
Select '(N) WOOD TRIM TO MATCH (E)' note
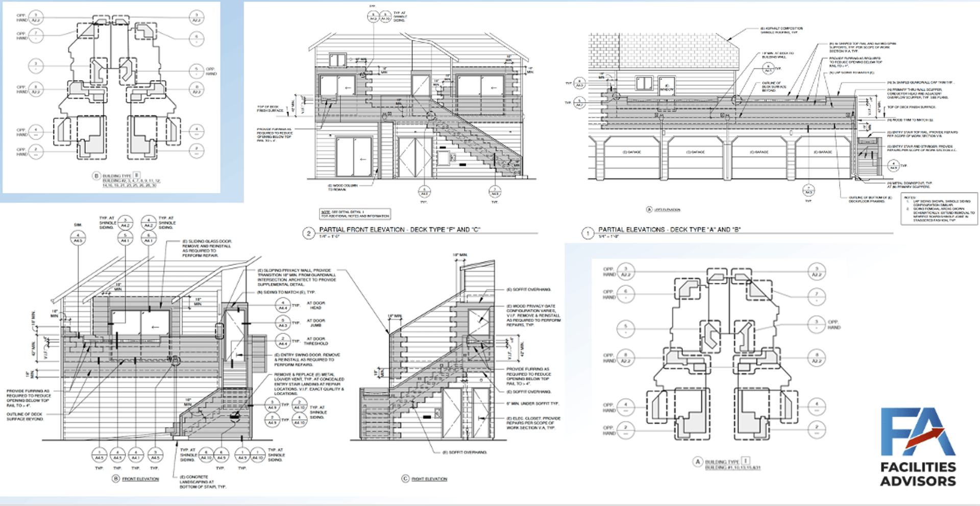pos(910,120)
